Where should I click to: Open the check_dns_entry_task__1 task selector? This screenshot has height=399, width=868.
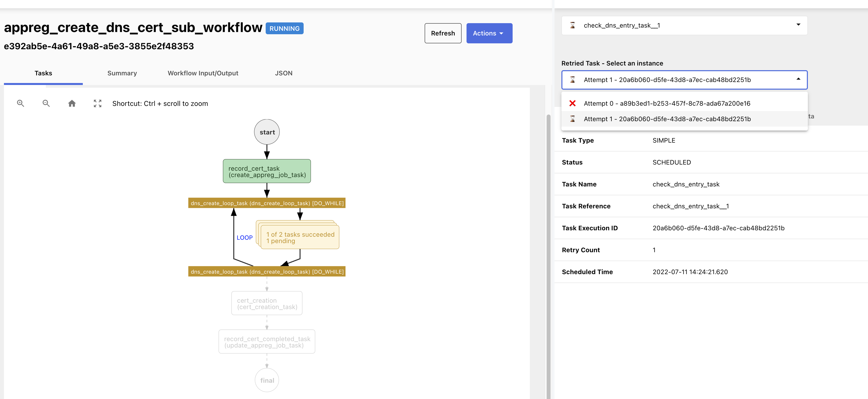[798, 25]
